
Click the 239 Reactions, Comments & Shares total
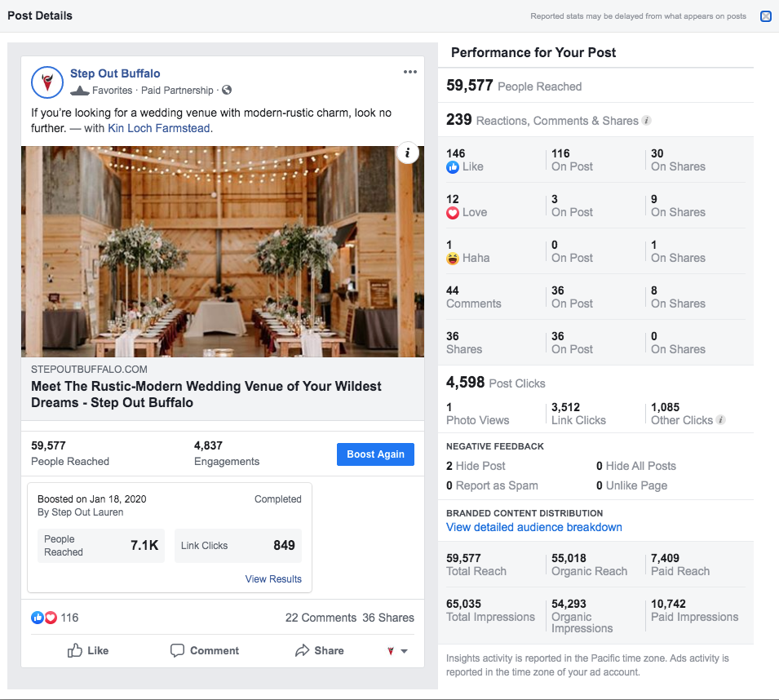[x=542, y=120]
